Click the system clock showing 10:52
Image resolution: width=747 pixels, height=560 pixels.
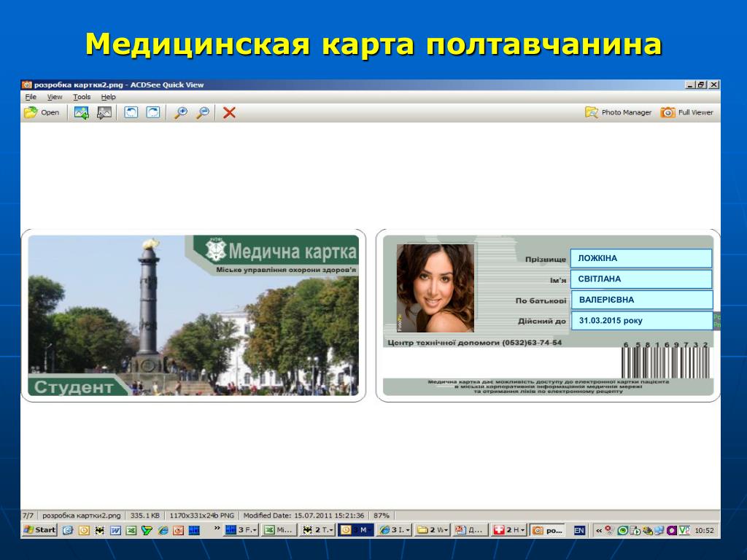(x=704, y=530)
